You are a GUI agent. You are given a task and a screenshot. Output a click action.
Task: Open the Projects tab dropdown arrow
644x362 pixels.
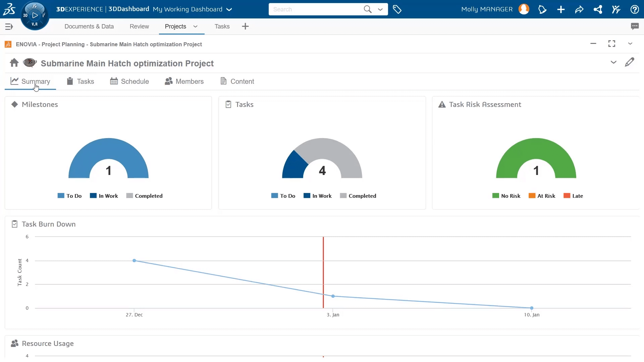pos(195,26)
